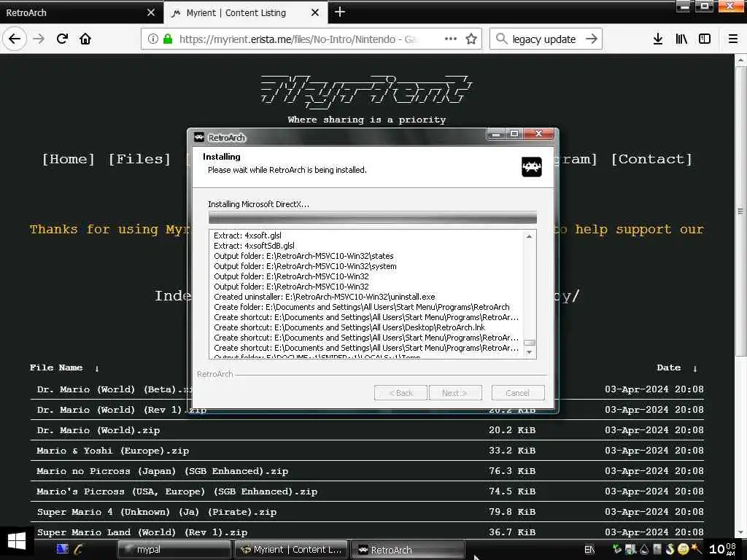Open the Myrient Files link

[x=139, y=158]
